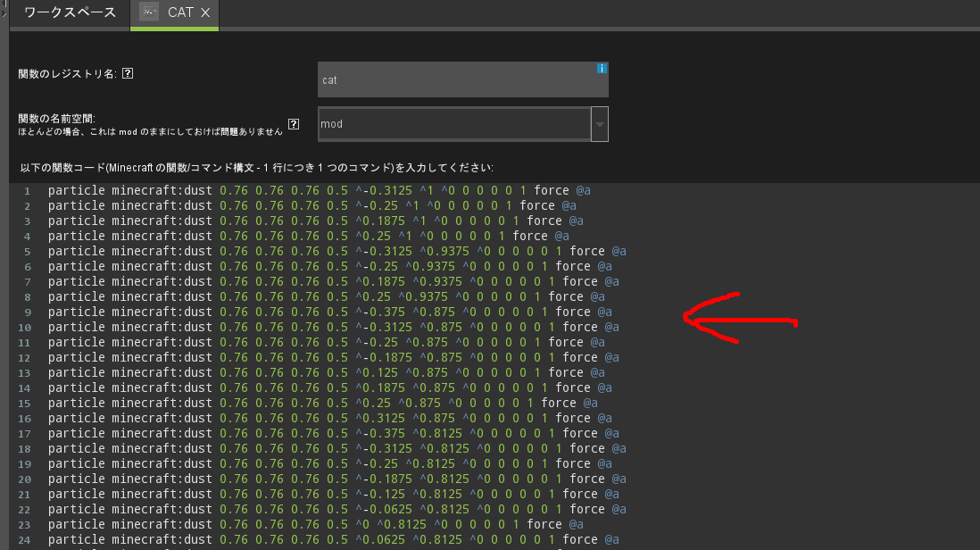Screen dimensions: 980x550
Task: Close the CAT tab with its X
Action: (205, 12)
